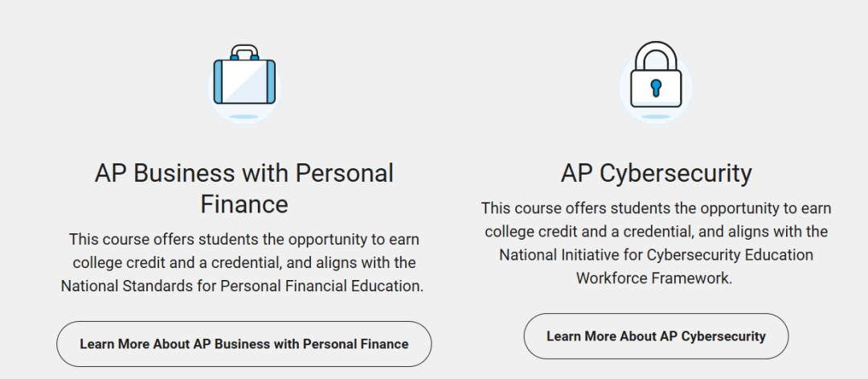The image size is (868, 379).
Task: Click the word Finance in the heading
Action: [x=244, y=204]
